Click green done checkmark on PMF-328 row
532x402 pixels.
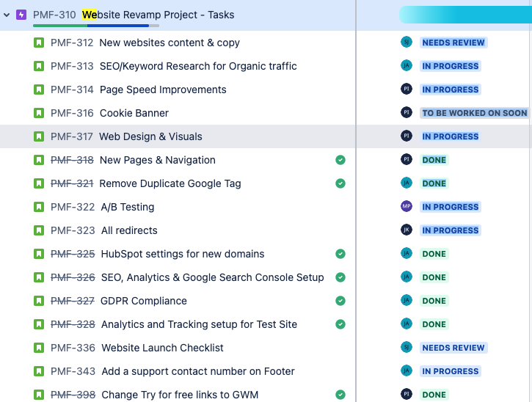click(340, 324)
